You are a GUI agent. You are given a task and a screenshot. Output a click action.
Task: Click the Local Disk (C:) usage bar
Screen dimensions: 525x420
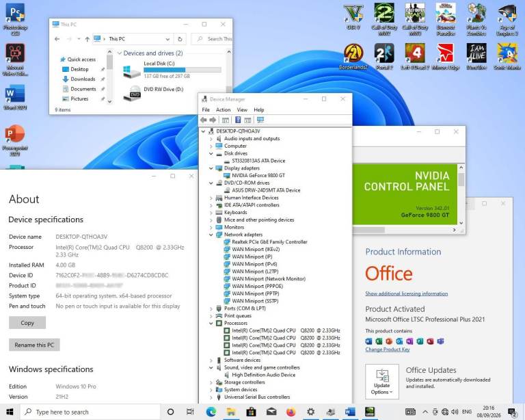coord(183,70)
